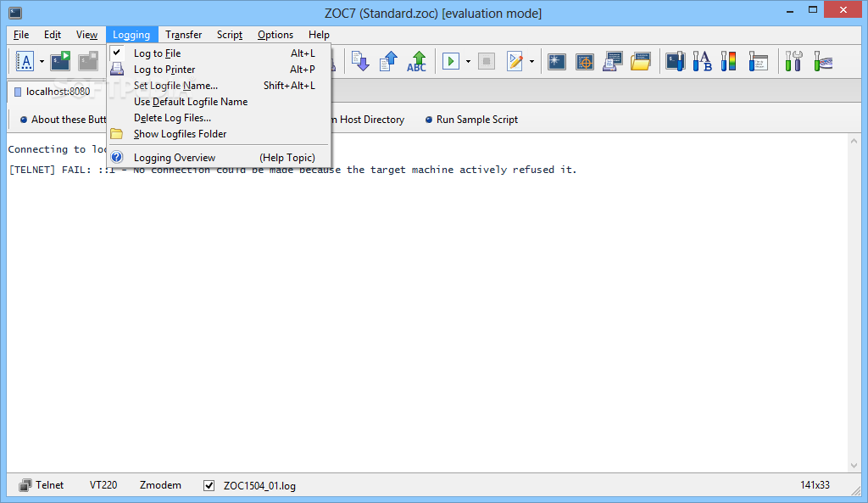Click the Clear Screen star icon
868x503 pixels.
tap(556, 61)
